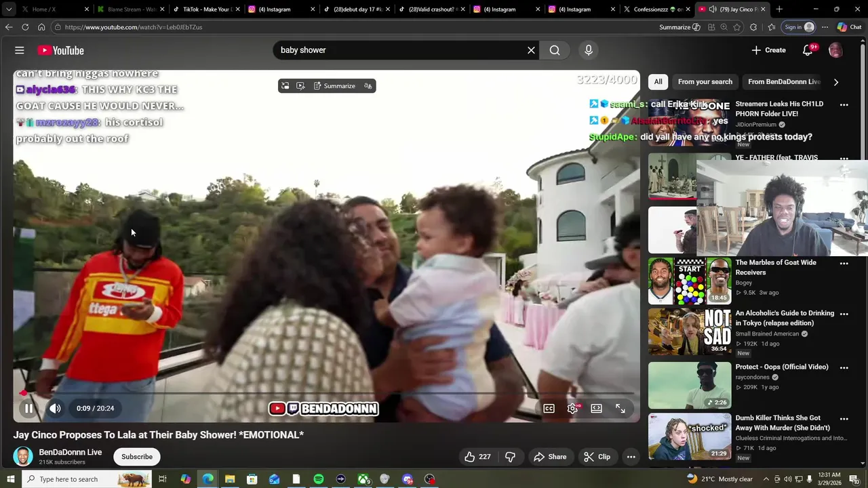This screenshot has height=488, width=868.
Task: Start voice search with the microphone
Action: (588, 50)
